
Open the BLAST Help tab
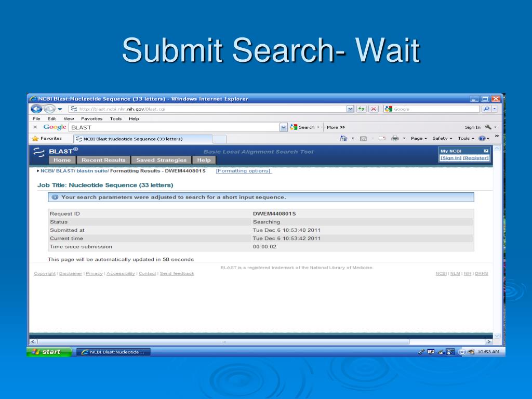click(204, 160)
